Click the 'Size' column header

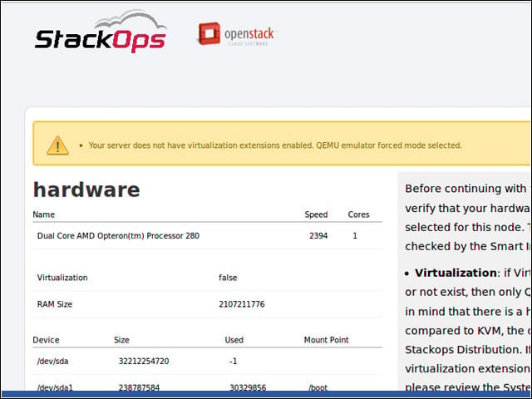pos(121,340)
